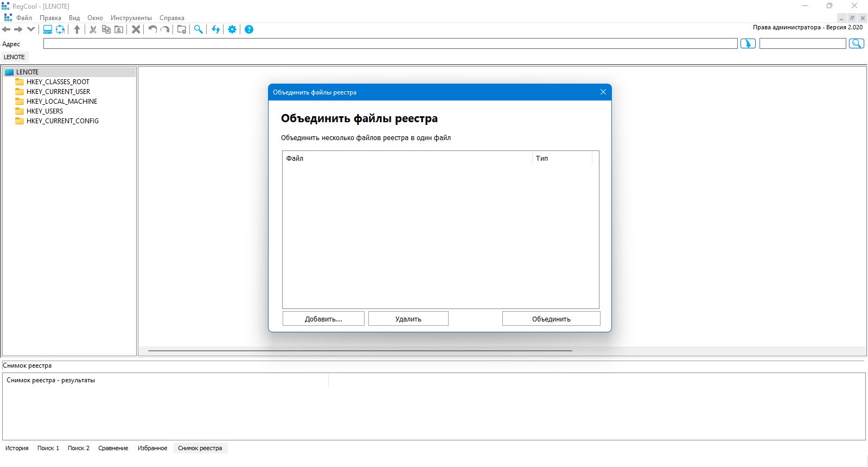Click the blue computer icon in the toolbar
This screenshot has width=868, height=467.
48,29
